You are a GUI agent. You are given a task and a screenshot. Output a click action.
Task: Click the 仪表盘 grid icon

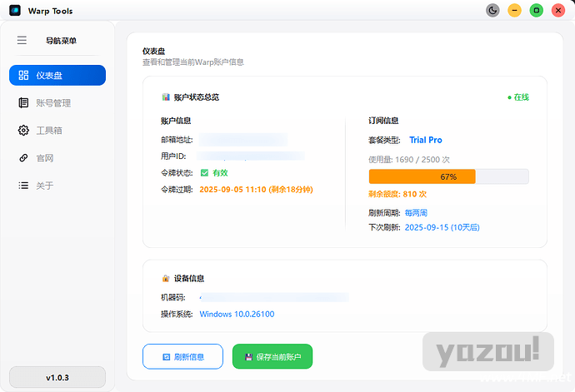(x=23, y=75)
